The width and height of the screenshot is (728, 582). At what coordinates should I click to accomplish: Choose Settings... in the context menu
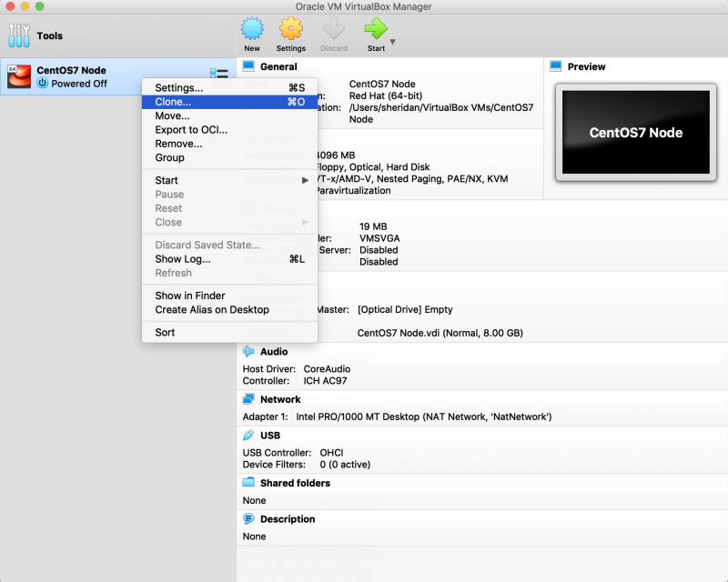pos(230,87)
